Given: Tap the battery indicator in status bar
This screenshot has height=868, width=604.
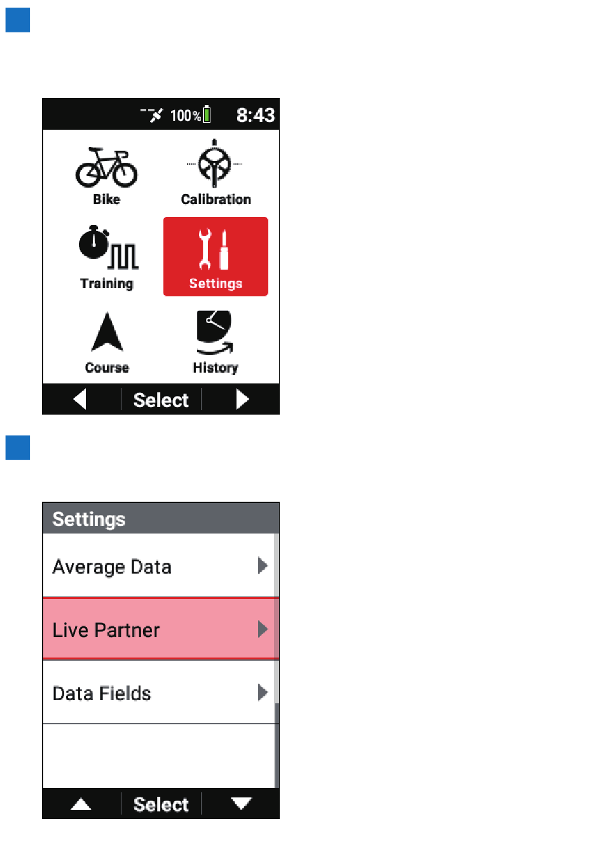Looking at the screenshot, I should point(207,114).
